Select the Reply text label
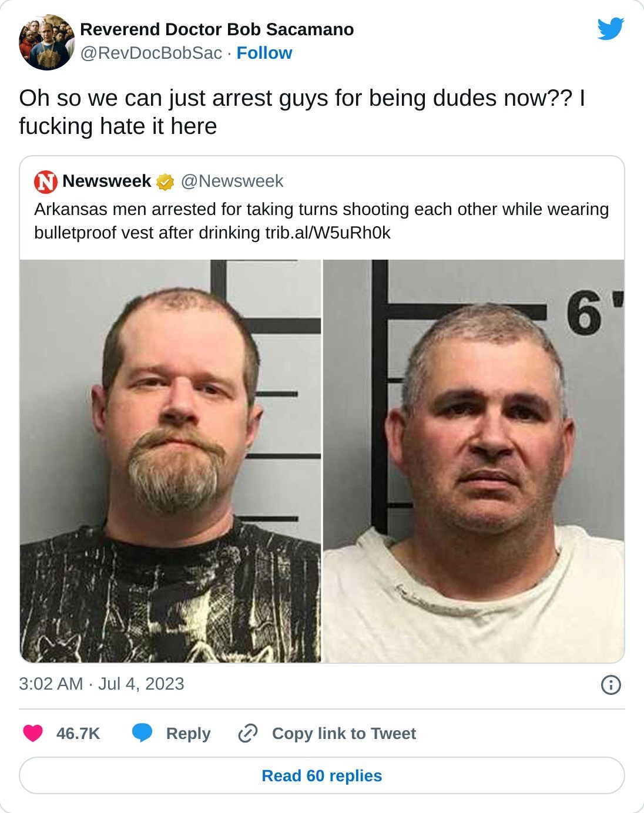The width and height of the screenshot is (644, 813). pyautogui.click(x=188, y=733)
